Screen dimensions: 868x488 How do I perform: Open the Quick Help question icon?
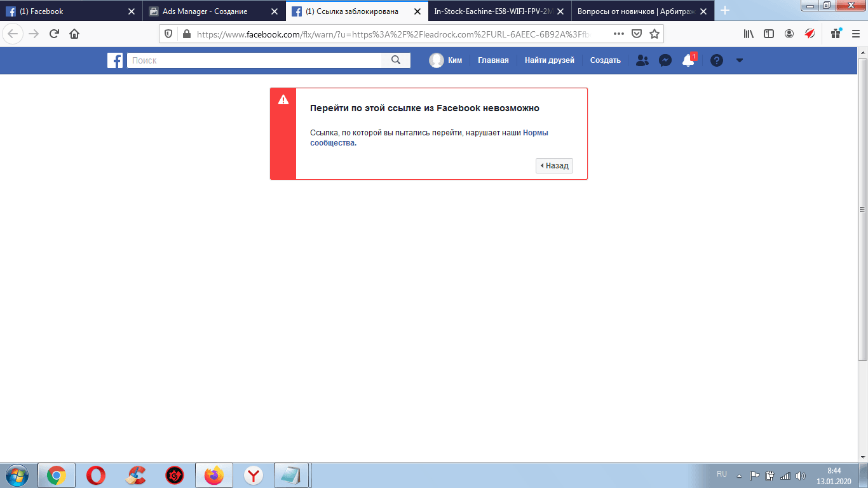pos(717,60)
